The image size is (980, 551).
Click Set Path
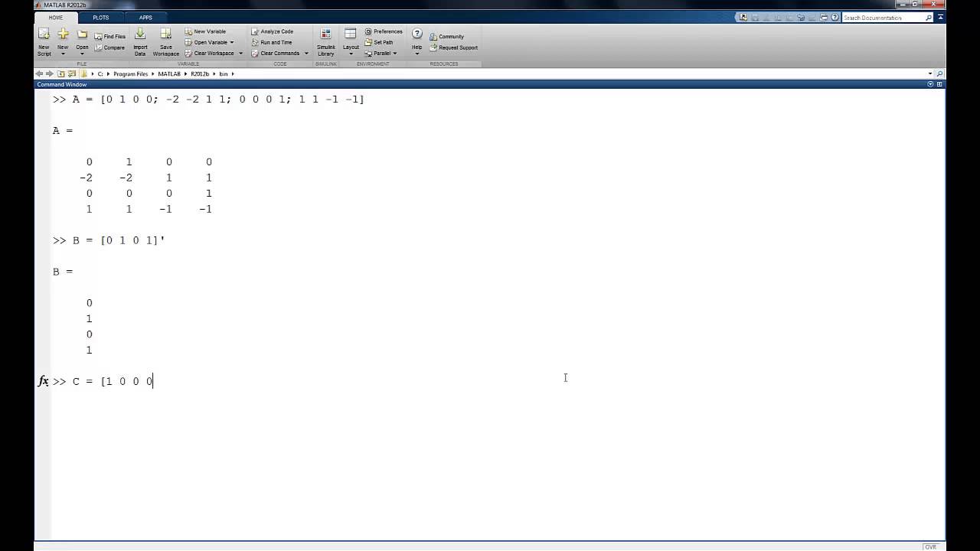(x=379, y=42)
